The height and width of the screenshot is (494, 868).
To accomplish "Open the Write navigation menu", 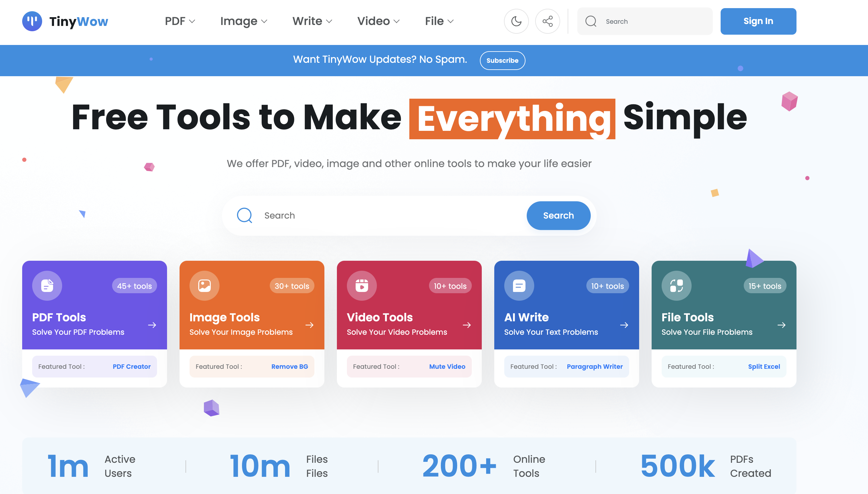I will pyautogui.click(x=312, y=21).
